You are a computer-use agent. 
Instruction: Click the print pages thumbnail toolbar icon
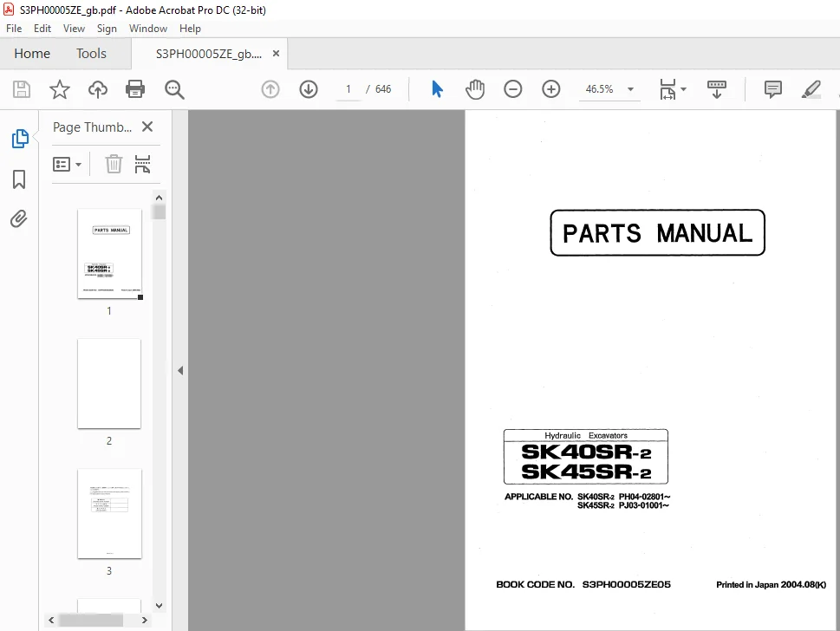142,164
